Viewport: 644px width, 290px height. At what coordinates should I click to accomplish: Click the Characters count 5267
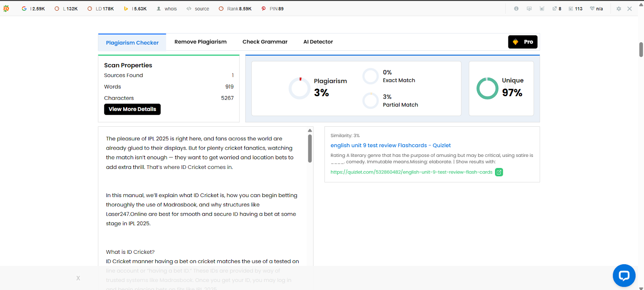[227, 98]
